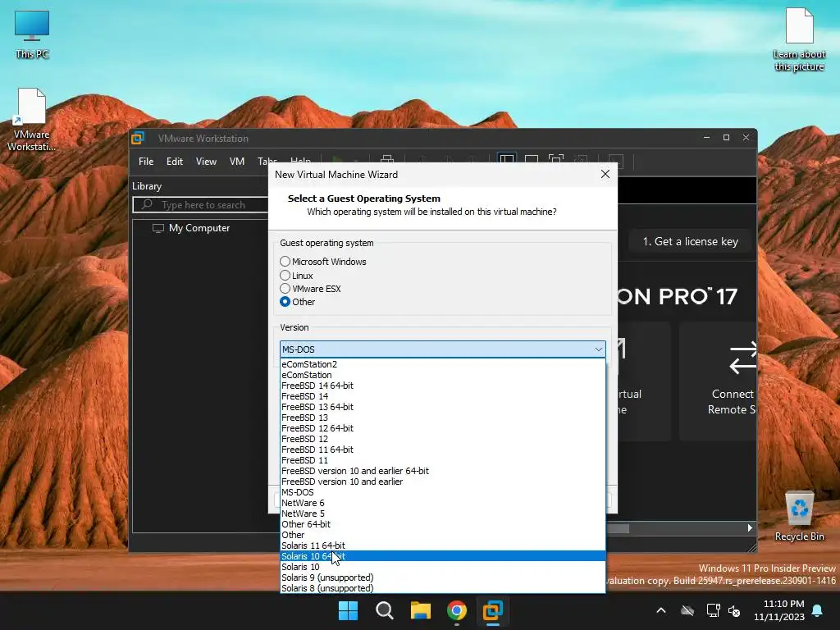This screenshot has height=630, width=840.
Task: Open the Windows Start menu
Action: pyautogui.click(x=348, y=610)
